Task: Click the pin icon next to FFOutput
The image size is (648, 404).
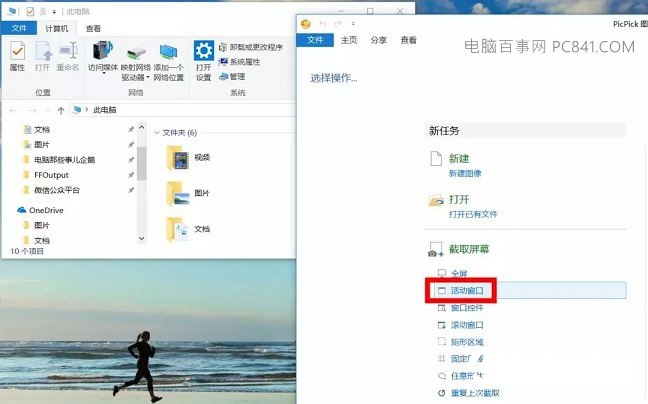Action: [131, 175]
